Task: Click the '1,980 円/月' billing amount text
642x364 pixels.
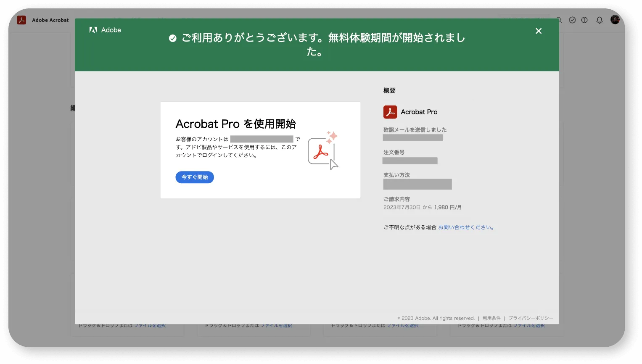Action: pos(448,207)
